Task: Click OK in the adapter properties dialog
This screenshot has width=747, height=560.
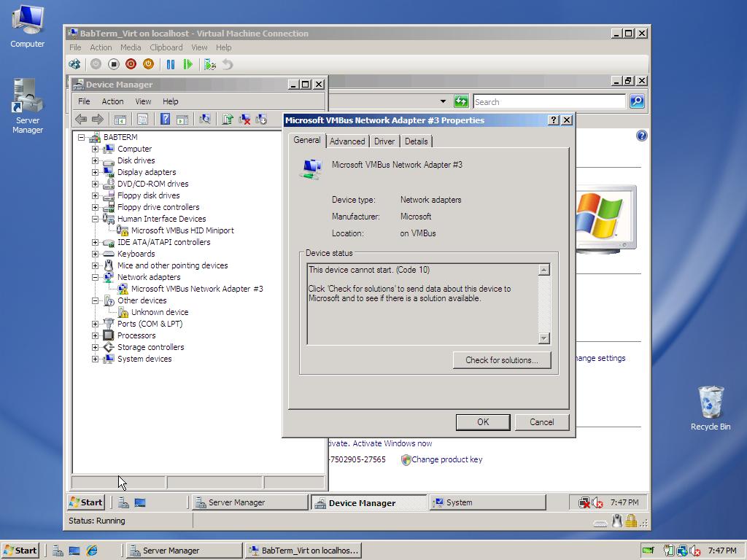Action: pos(483,422)
